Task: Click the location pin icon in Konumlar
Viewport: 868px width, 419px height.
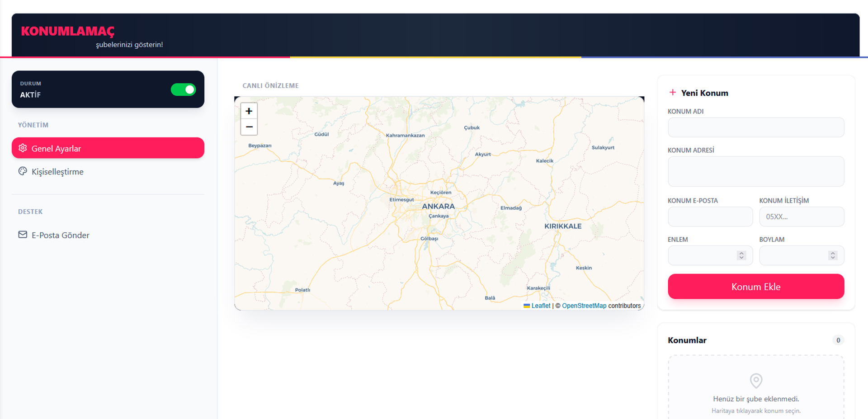Action: tap(756, 381)
